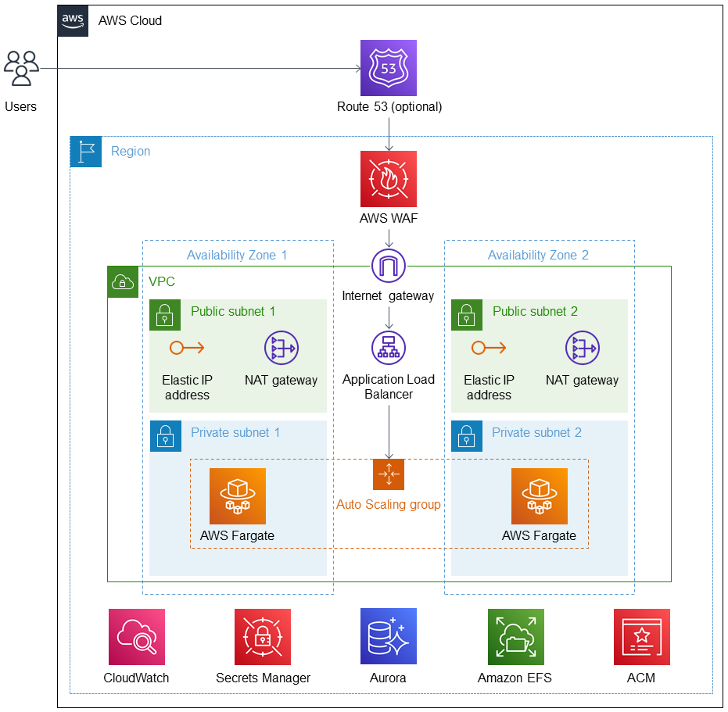The width and height of the screenshot is (728, 712).
Task: Click the 'Users' label
Action: pos(21,106)
